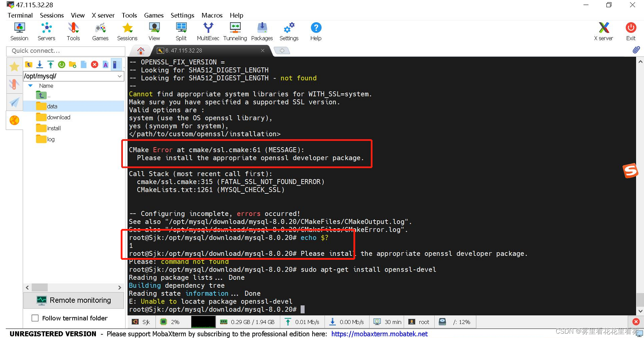Viewport: 644px width, 338px height.
Task: Enable Follow terminal folder checkbox
Action: (35, 318)
